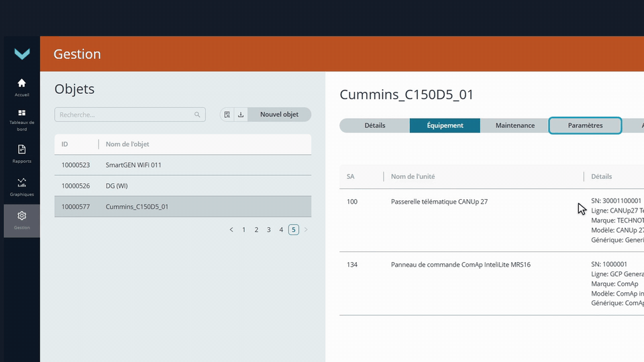Screen dimensions: 644x362
Task: Click the search magnifier icon
Action: point(197,115)
